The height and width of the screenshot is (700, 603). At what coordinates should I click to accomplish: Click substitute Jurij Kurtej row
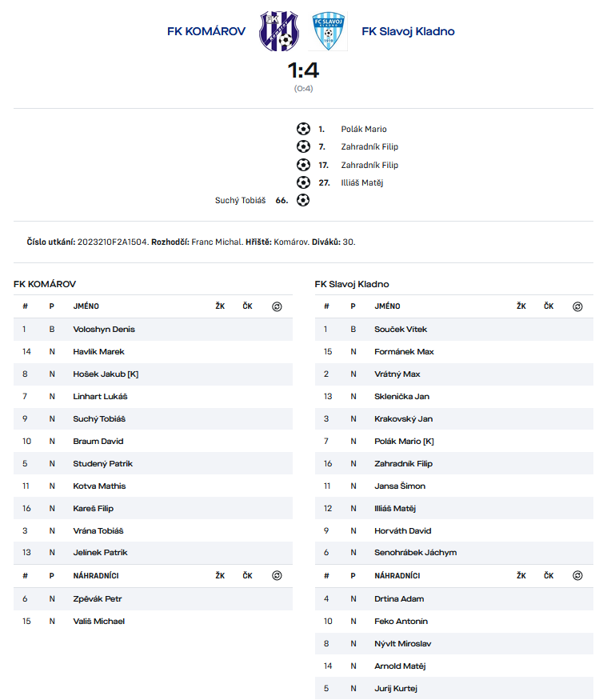[454, 688]
